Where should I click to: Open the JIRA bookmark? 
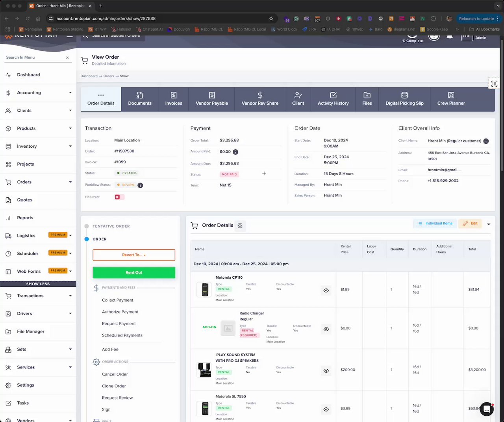309,29
